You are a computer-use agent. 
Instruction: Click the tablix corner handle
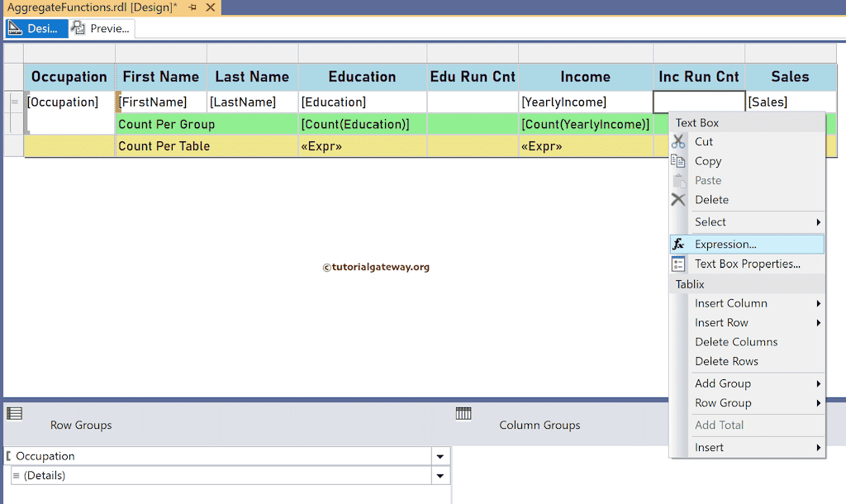pos(14,54)
